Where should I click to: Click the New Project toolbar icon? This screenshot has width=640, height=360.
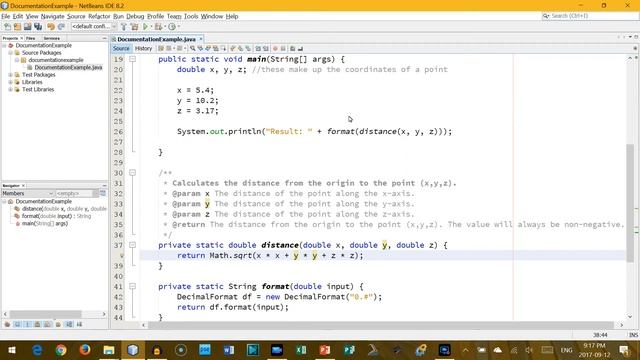click(x=17, y=27)
